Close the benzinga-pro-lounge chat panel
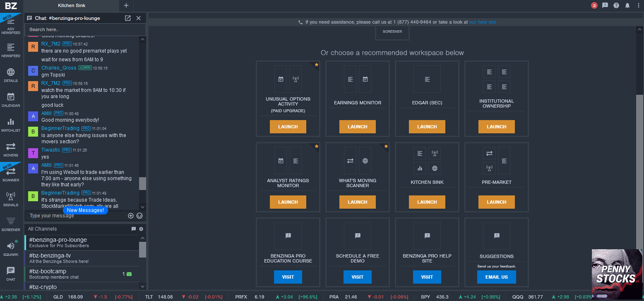 point(139,18)
